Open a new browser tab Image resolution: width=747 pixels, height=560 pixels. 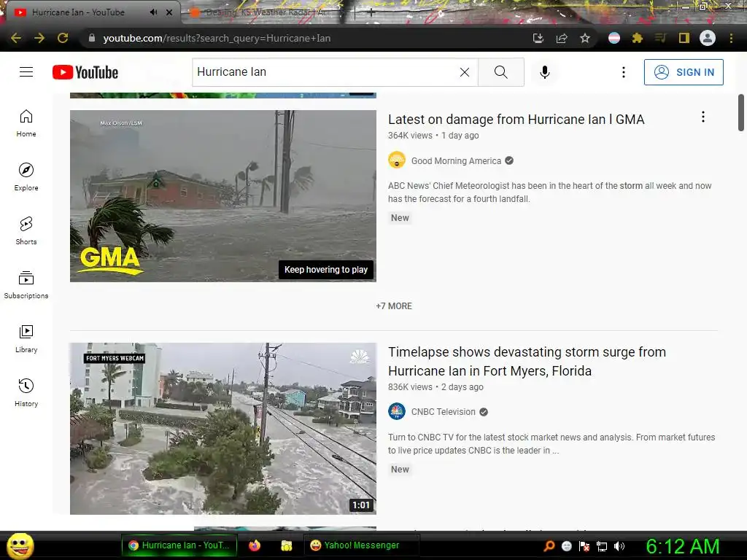(371, 13)
